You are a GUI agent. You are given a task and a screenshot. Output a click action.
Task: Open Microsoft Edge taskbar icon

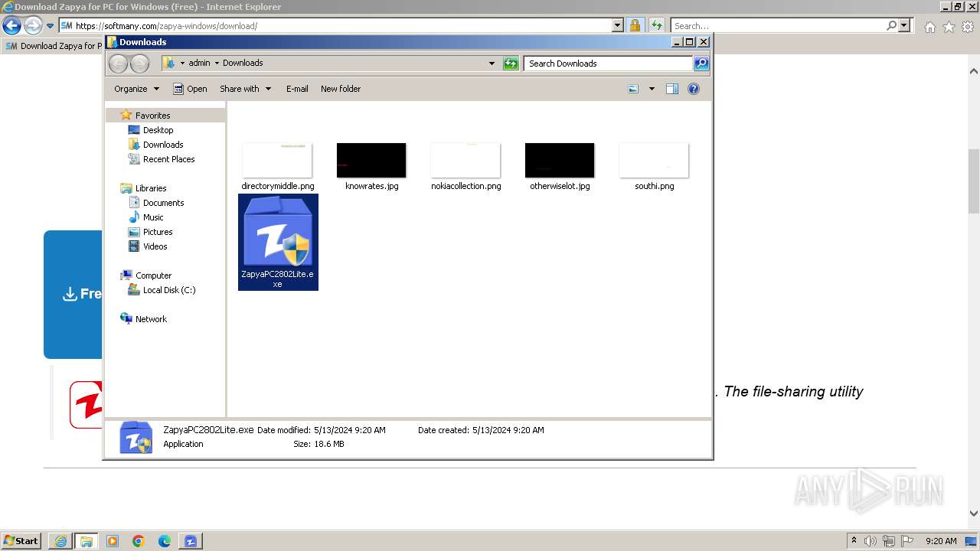point(165,541)
